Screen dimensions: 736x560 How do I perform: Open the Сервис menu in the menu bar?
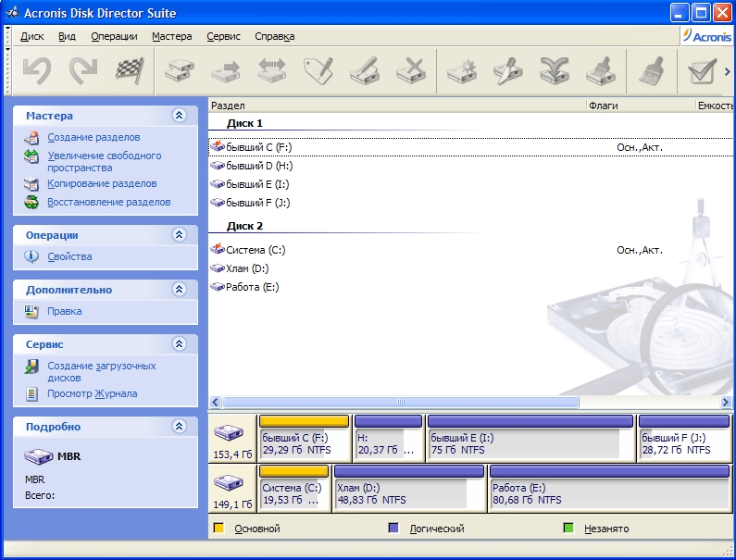coord(223,36)
